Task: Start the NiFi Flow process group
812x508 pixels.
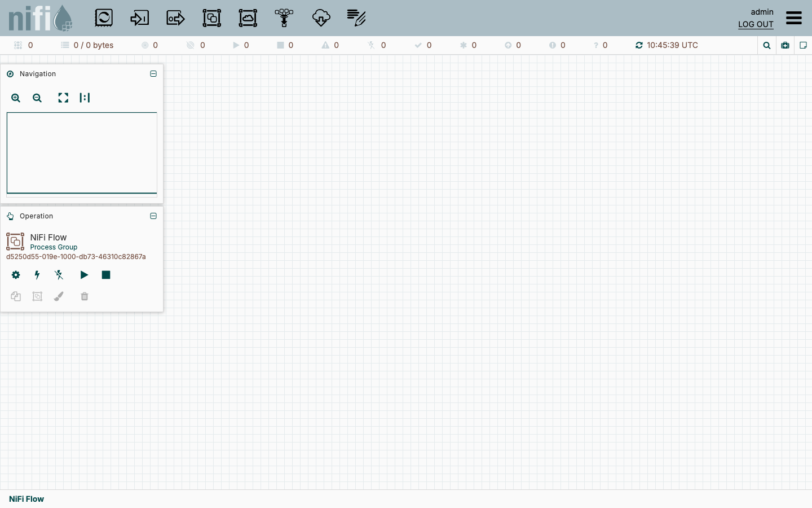Action: tap(84, 275)
